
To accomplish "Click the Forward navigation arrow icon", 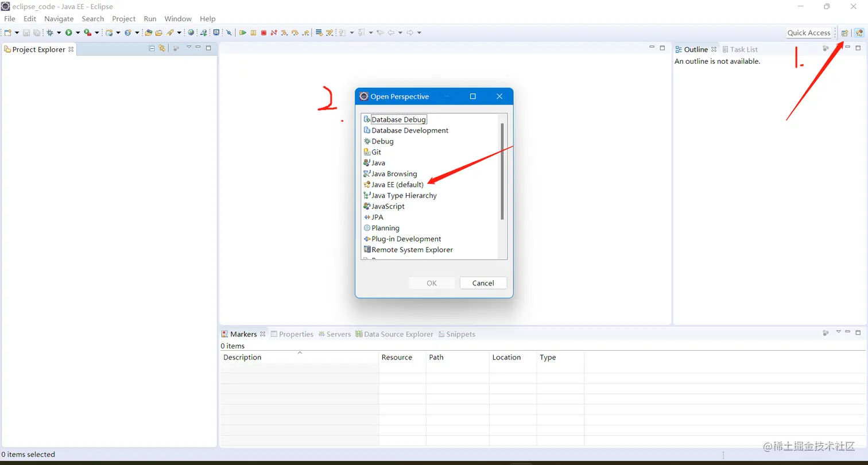I will tap(410, 33).
